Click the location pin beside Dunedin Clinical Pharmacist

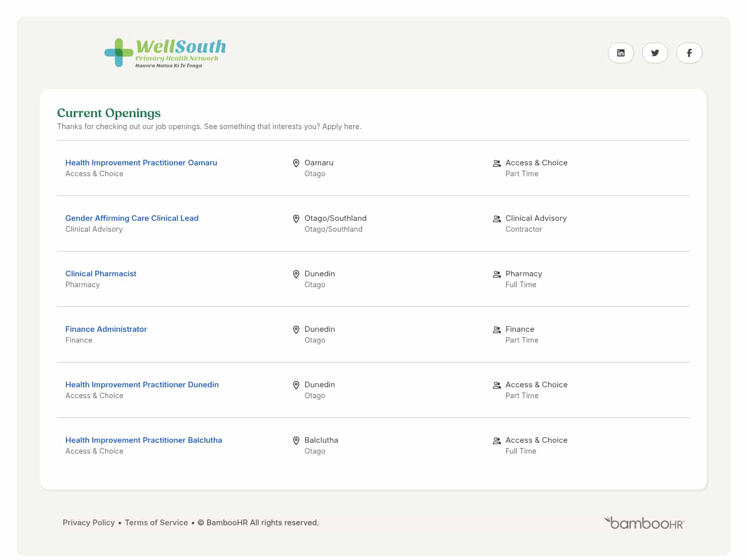(x=296, y=274)
